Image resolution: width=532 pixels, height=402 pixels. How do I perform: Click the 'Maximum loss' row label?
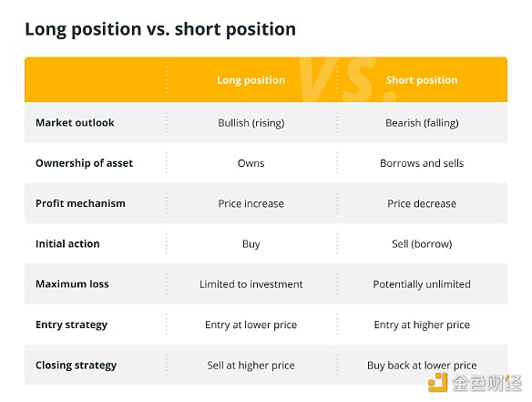coord(72,283)
